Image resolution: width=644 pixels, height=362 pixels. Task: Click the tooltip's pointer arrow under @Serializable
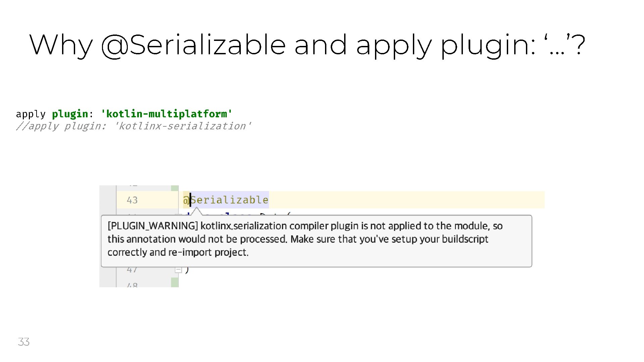[197, 212]
